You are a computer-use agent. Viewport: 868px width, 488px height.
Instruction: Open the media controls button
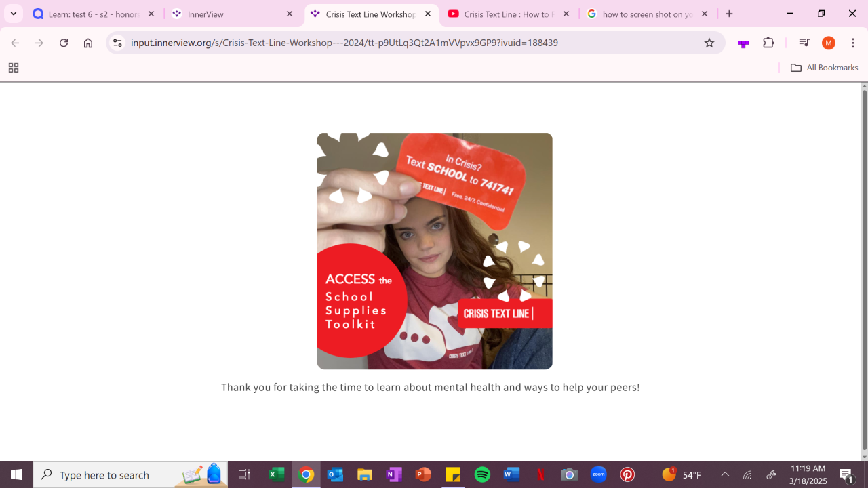[804, 43]
